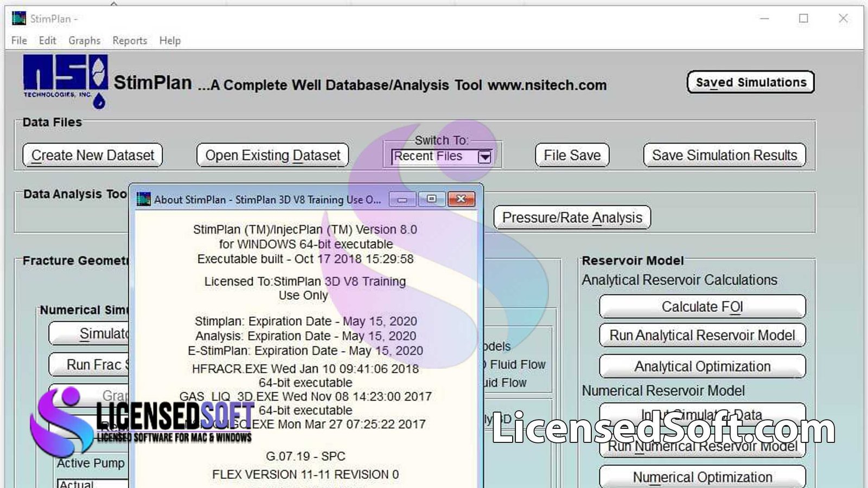This screenshot has height=488, width=868.
Task: Open the Graphs menu
Action: [x=84, y=41]
